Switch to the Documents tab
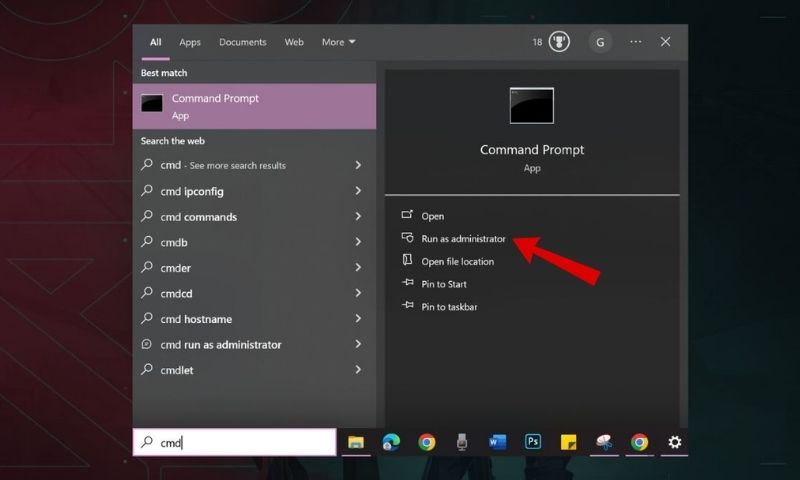Viewport: 800px width, 480px height. pos(243,42)
